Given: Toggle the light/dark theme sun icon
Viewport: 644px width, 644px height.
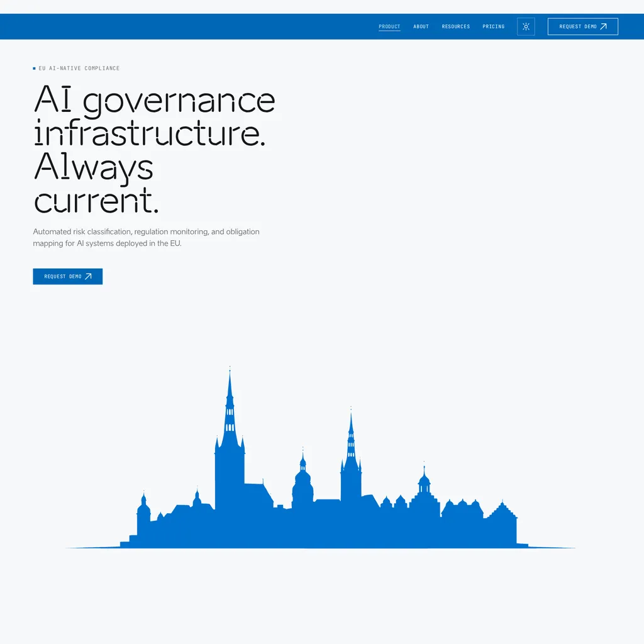Looking at the screenshot, I should click(x=526, y=26).
